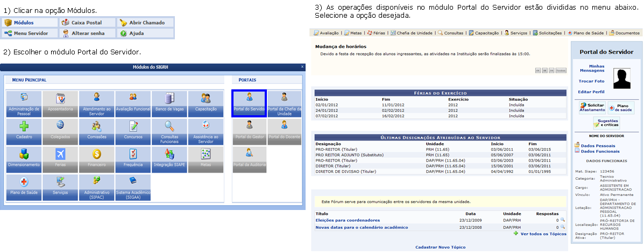Open the Frequência module tile
Image resolution: width=644 pixels, height=252 pixels.
(x=132, y=158)
